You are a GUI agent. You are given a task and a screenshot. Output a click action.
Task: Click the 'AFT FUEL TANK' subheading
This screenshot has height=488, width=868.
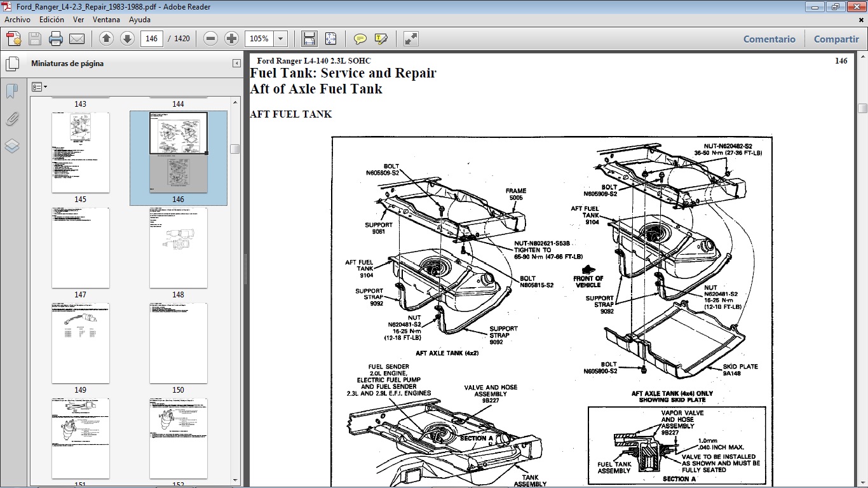pos(291,114)
